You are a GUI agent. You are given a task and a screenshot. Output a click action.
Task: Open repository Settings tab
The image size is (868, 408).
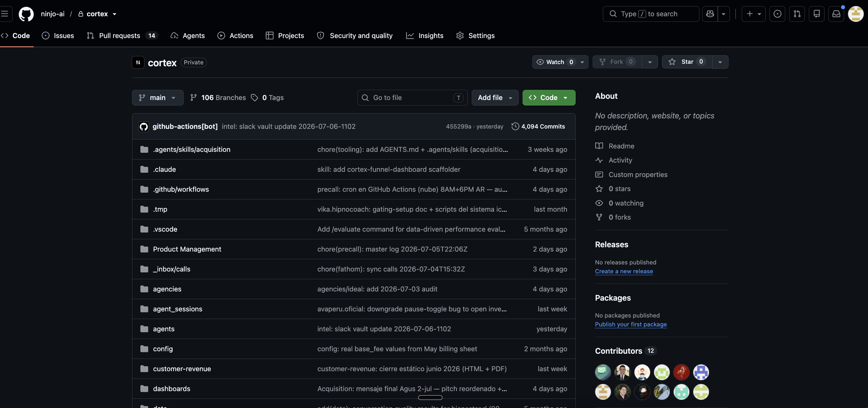(x=475, y=35)
